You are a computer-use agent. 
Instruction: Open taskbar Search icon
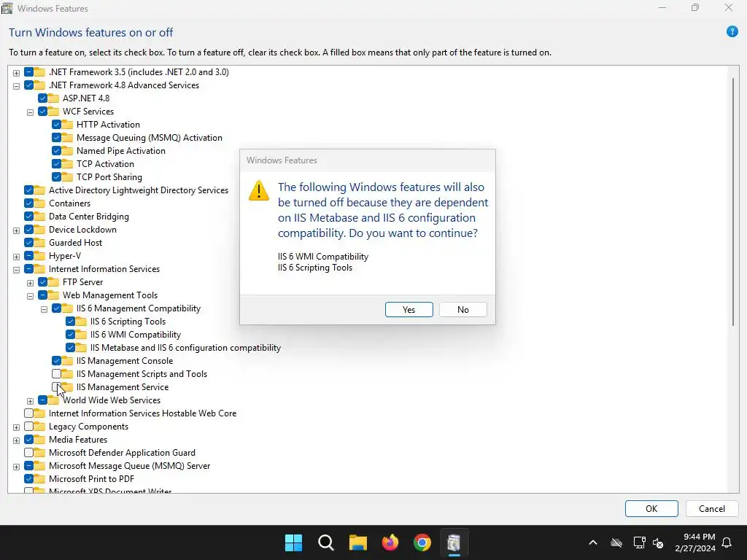coord(326,542)
